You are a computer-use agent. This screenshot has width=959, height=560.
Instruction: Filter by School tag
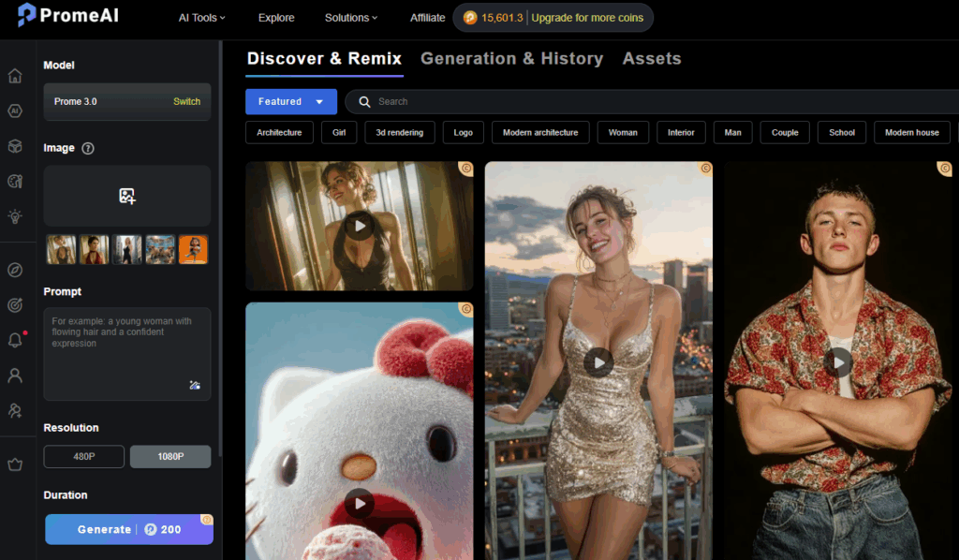[842, 133]
